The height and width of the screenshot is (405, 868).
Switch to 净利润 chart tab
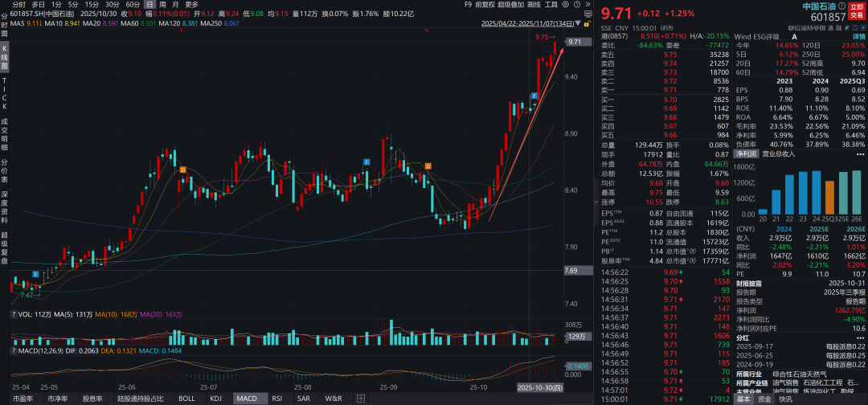[747, 153]
